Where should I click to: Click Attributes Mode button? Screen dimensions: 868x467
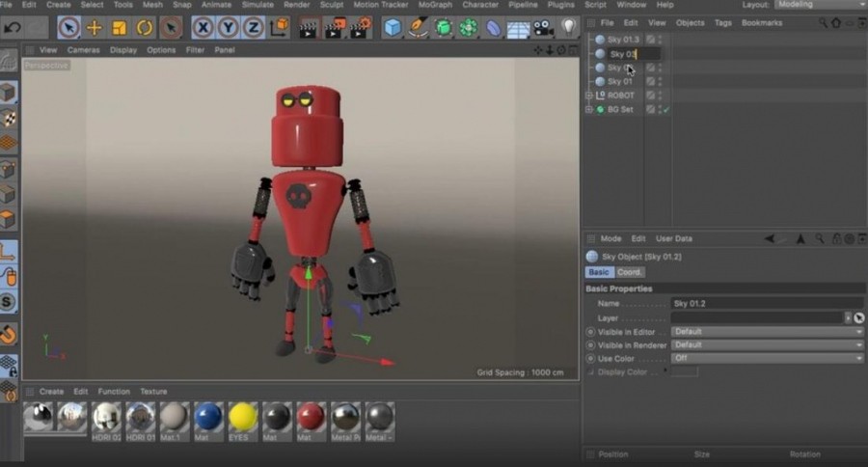pyautogui.click(x=610, y=238)
